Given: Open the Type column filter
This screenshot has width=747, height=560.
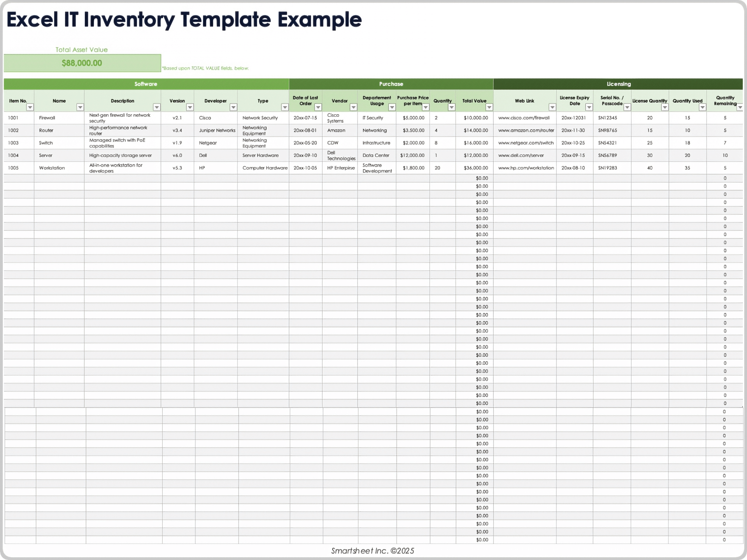Looking at the screenshot, I should [x=285, y=107].
